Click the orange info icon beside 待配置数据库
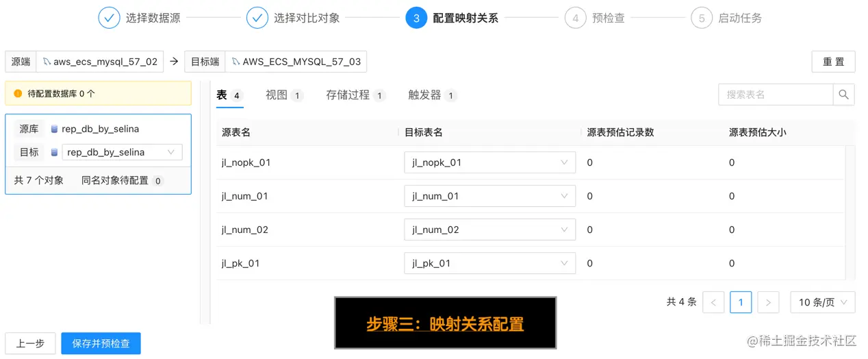This screenshot has width=868, height=359. [18, 93]
